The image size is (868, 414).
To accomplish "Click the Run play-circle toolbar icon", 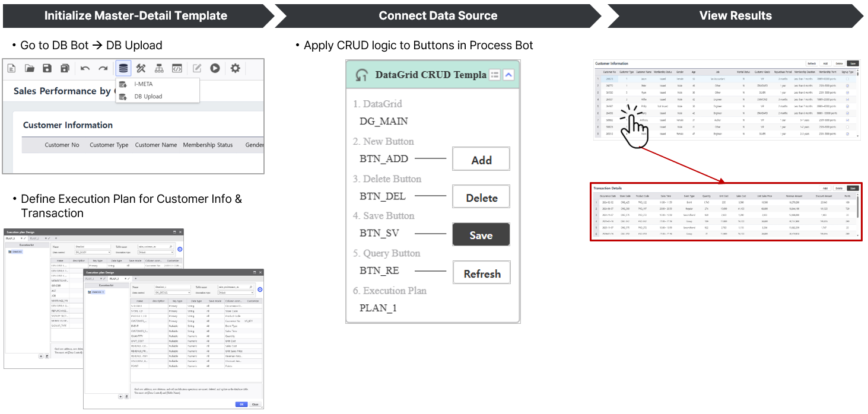I will coord(215,68).
